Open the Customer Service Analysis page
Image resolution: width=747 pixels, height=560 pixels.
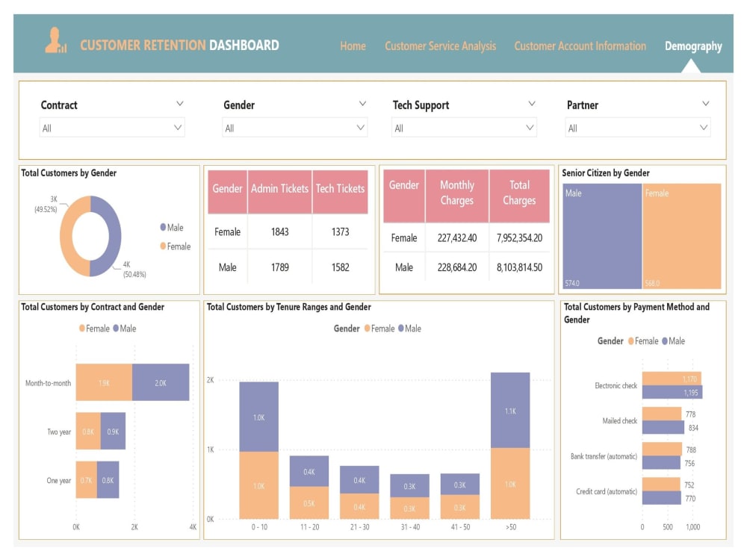coord(440,46)
